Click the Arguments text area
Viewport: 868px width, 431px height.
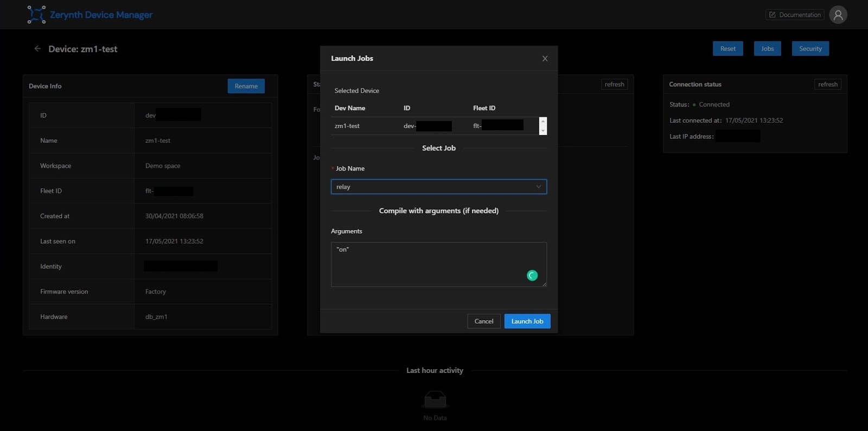coord(439,264)
